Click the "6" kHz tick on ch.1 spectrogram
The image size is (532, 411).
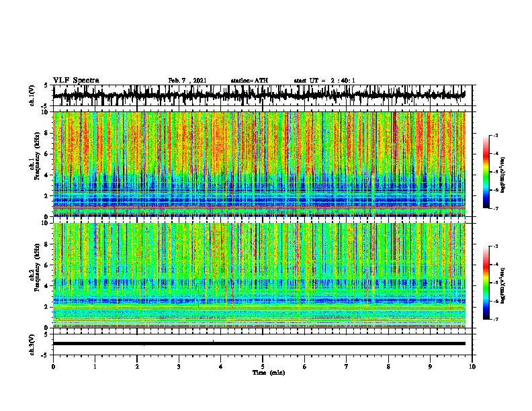pyautogui.click(x=47, y=154)
